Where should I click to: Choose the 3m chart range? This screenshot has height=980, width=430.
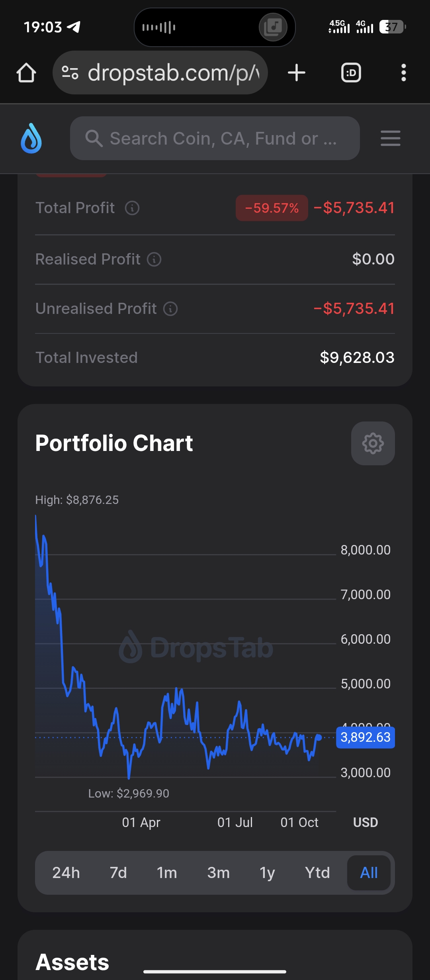pyautogui.click(x=219, y=873)
